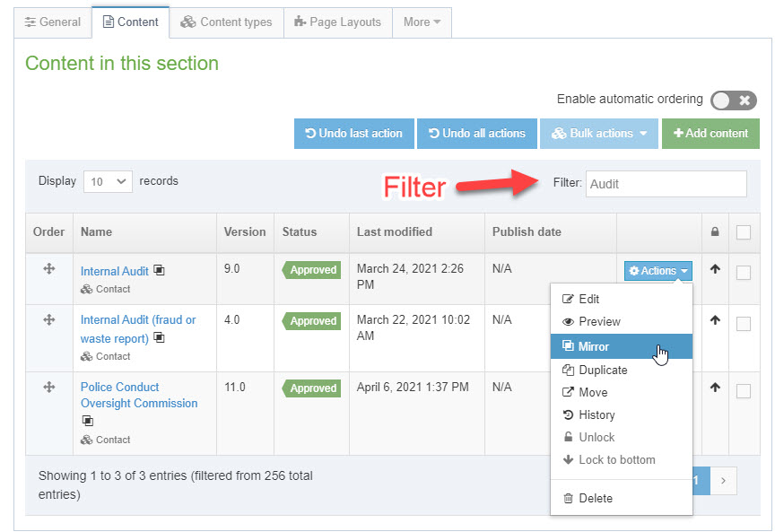Click the move handle for Internal Audit (fraud or waste report)
775x532 pixels.
[x=49, y=320]
